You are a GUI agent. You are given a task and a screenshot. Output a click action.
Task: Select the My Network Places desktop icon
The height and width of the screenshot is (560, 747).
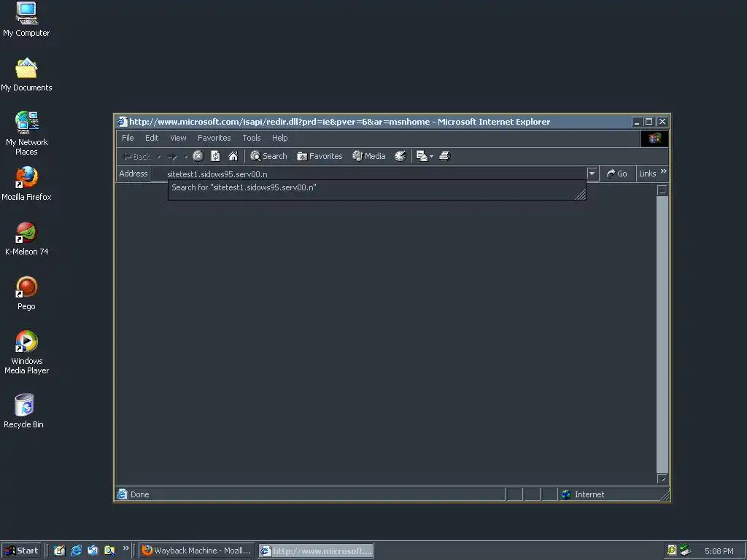[27, 133]
